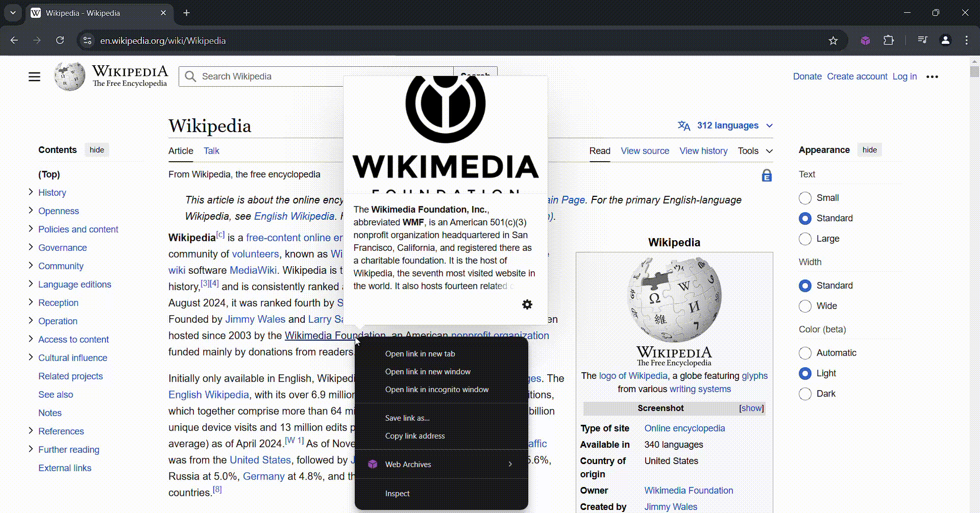Bookmark this page with the star icon

click(833, 41)
